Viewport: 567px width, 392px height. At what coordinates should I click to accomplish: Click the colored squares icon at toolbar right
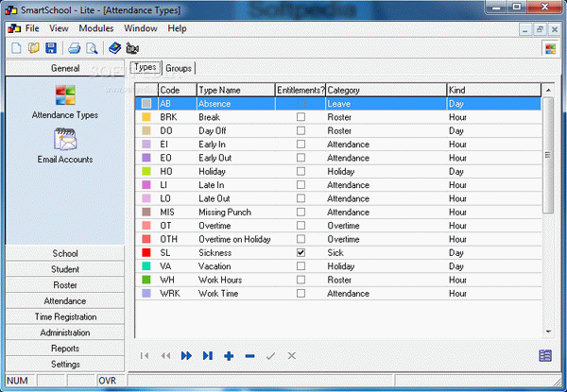(x=551, y=48)
